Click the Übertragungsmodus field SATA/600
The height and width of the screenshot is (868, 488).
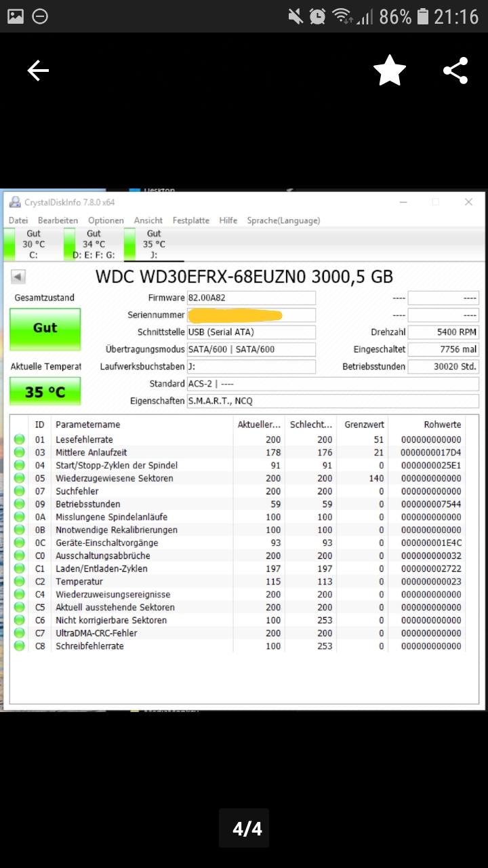pos(251,349)
